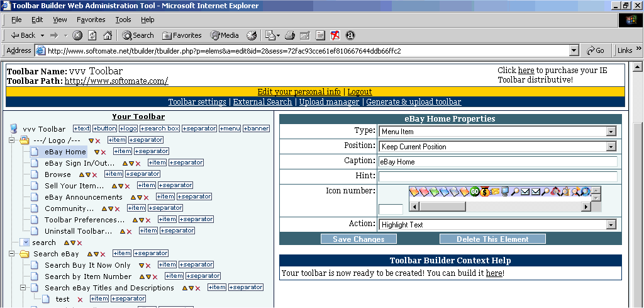
Task: Delete the Browse item with its red X
Action: pyautogui.click(x=94, y=175)
